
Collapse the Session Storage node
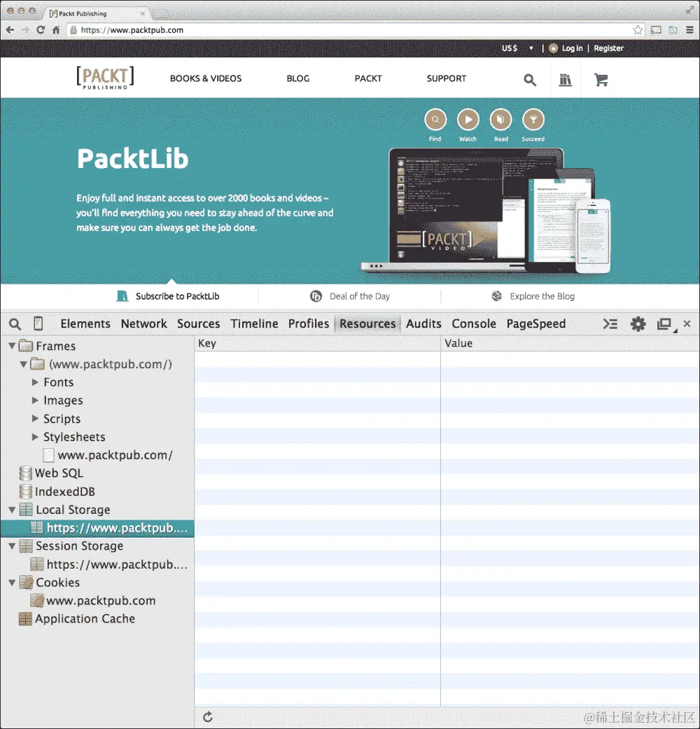point(12,546)
